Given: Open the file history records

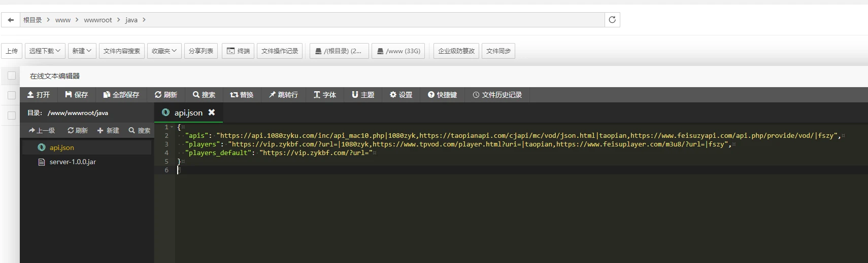Looking at the screenshot, I should tap(497, 95).
